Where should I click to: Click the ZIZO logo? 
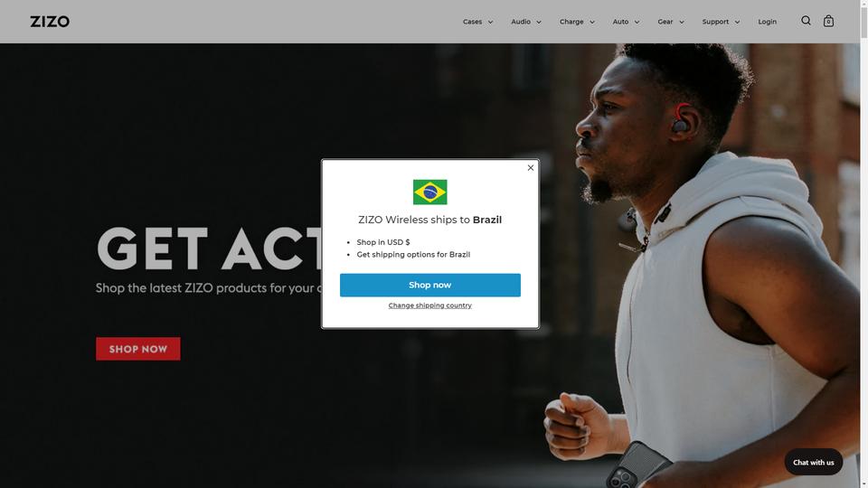pyautogui.click(x=50, y=22)
